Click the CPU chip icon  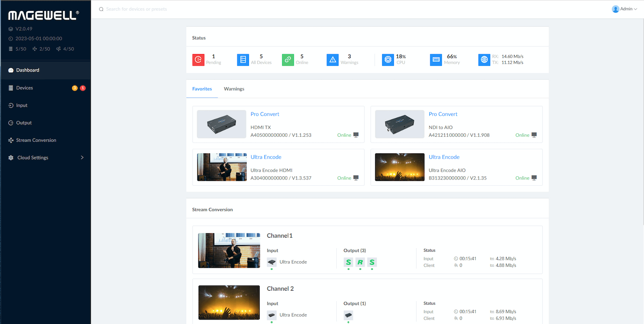pyautogui.click(x=388, y=60)
